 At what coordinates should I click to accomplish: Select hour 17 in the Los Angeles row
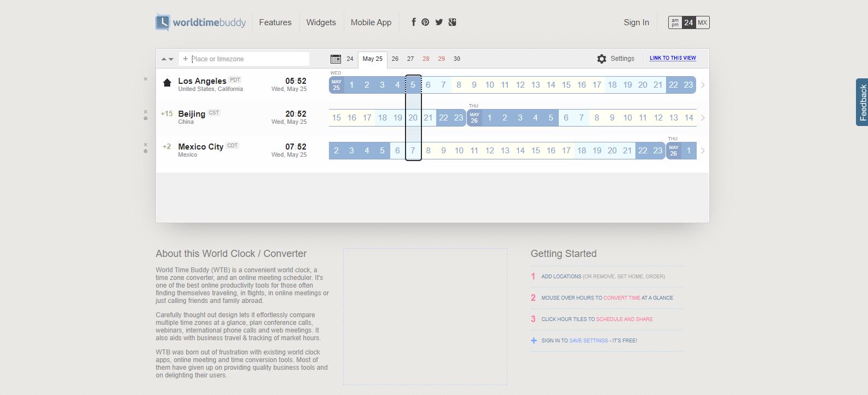coord(597,85)
